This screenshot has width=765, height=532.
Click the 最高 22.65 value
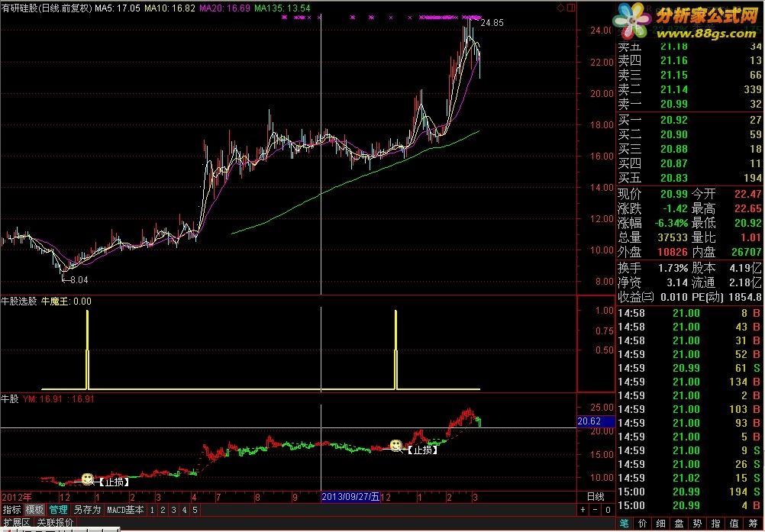(747, 208)
